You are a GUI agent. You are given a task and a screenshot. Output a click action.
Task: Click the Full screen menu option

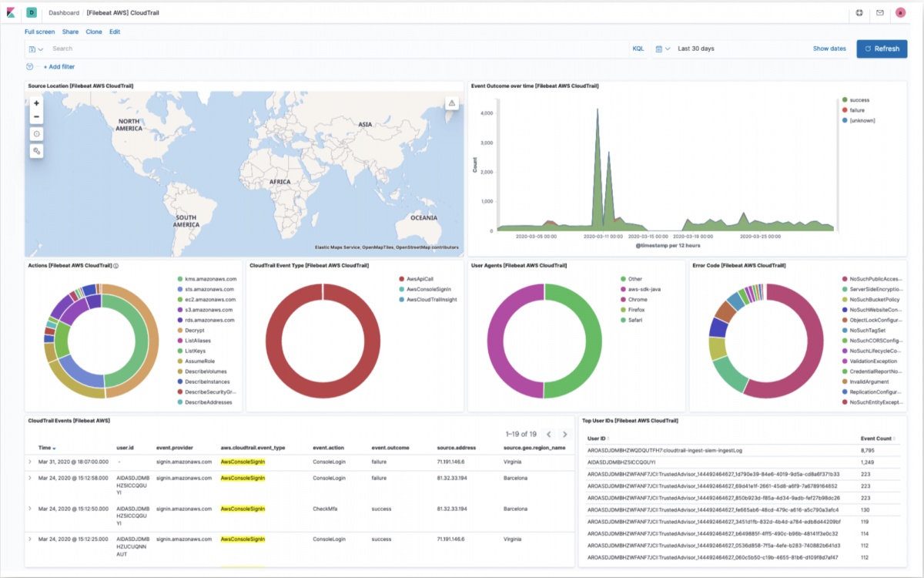click(40, 32)
